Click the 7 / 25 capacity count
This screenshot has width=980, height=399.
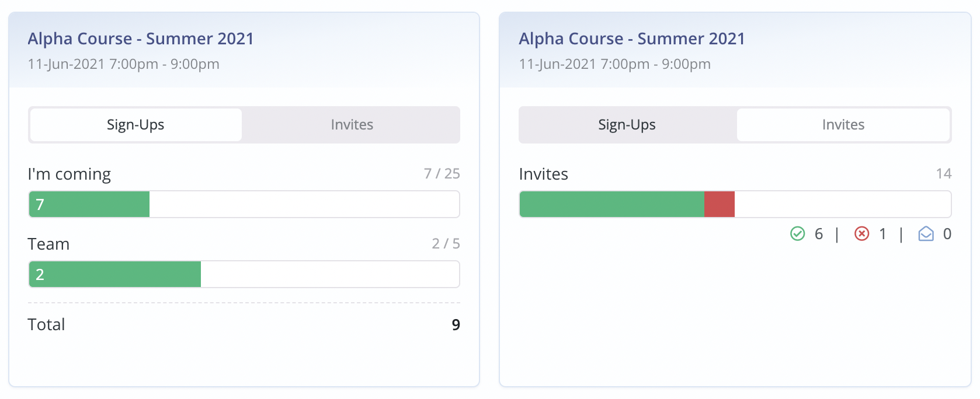point(442,174)
